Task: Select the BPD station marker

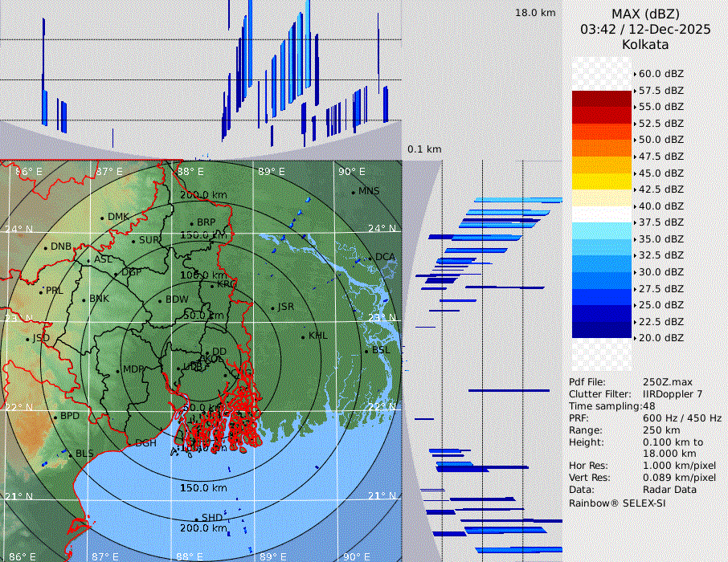Action: coord(55,417)
